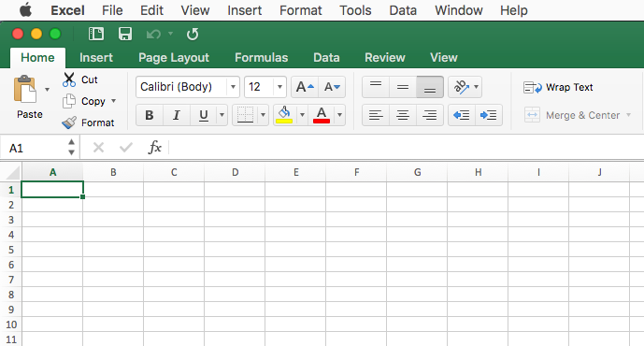
Task: Click the Save floppy disk icon
Action: tap(125, 34)
